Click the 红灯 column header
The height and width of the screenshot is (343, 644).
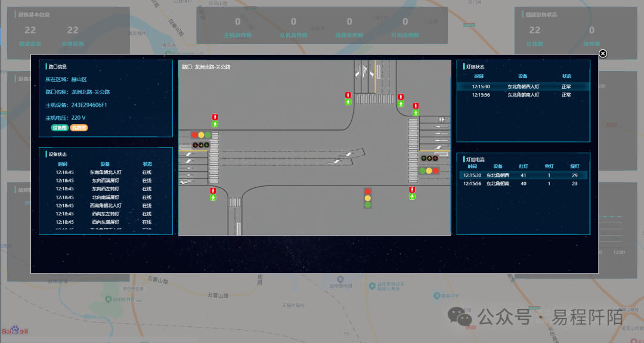(524, 166)
